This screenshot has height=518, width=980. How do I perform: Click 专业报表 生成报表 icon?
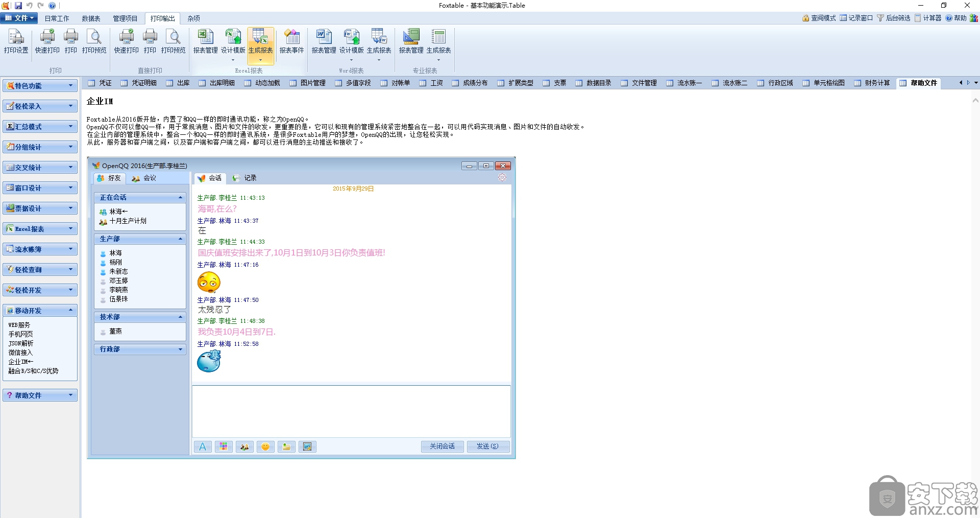[x=439, y=44]
